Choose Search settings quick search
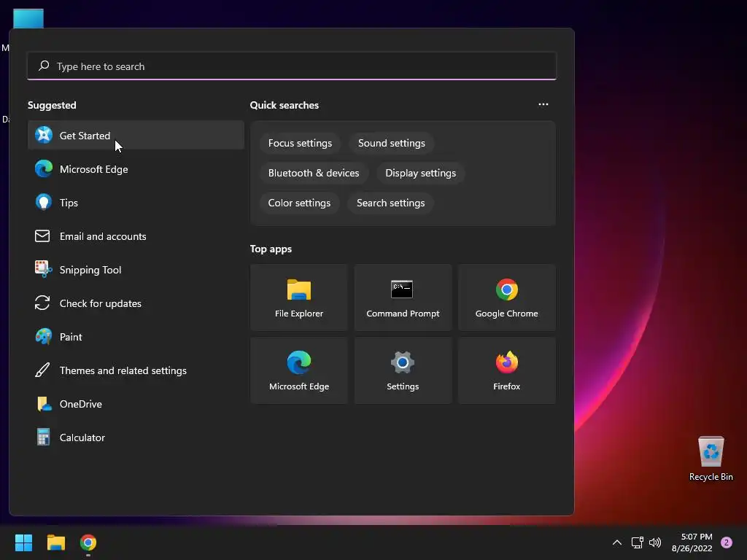This screenshot has height=560, width=747. click(x=391, y=203)
